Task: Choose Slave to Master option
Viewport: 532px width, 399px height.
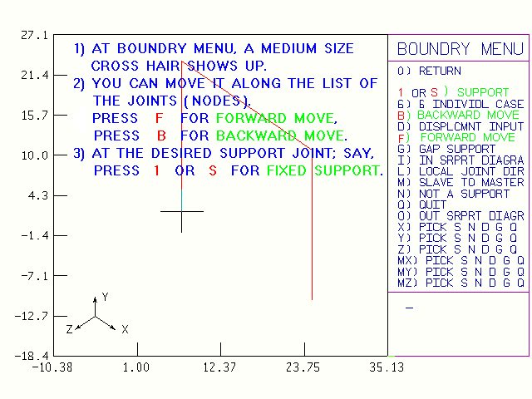Action: point(461,182)
